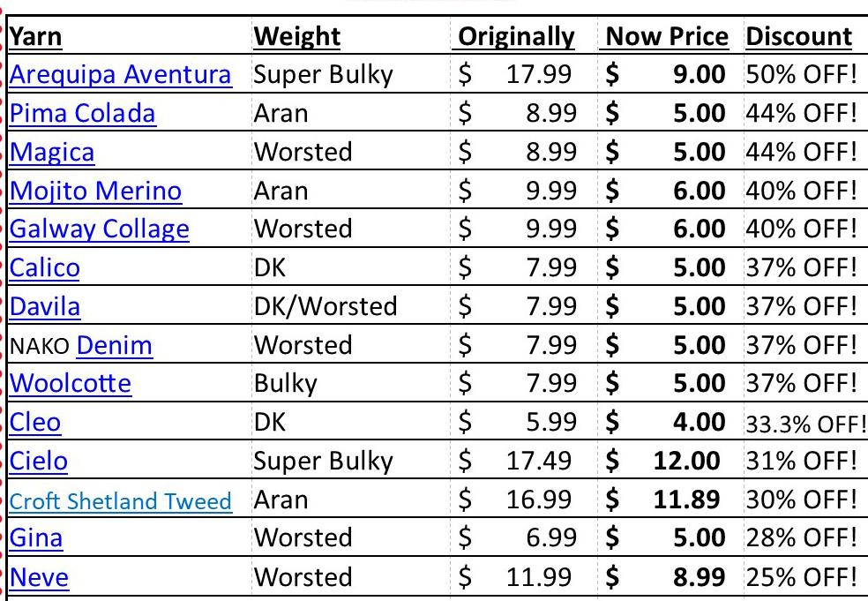The width and height of the screenshot is (868, 601).
Task: Click the Weight column header
Action: point(296,36)
